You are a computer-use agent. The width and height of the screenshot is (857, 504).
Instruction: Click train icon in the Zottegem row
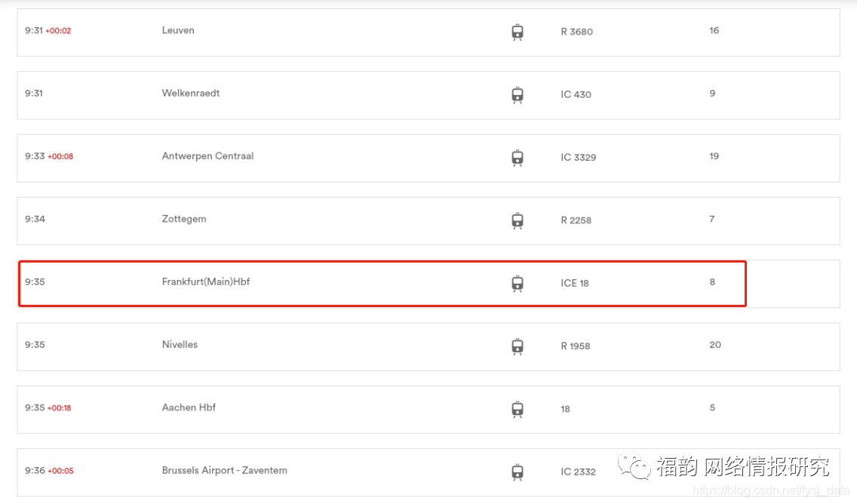click(x=517, y=221)
